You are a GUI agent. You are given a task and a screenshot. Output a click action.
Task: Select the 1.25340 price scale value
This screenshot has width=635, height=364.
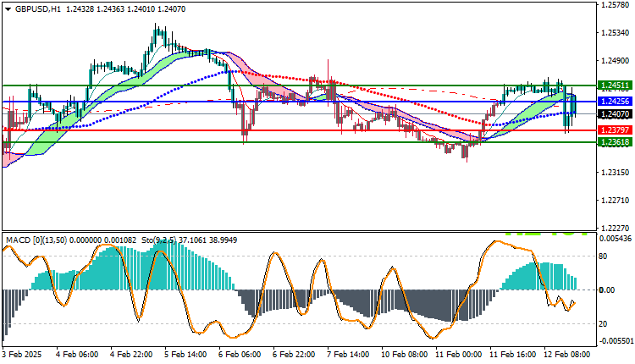click(616, 33)
